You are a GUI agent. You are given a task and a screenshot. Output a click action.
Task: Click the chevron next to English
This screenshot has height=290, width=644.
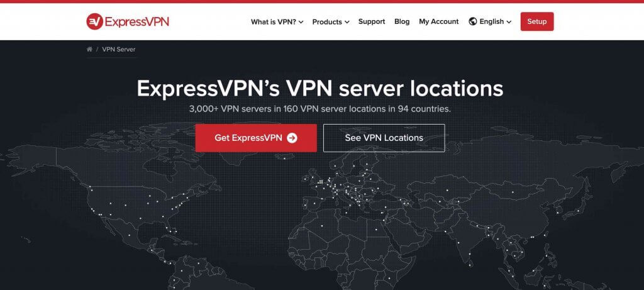click(x=509, y=22)
